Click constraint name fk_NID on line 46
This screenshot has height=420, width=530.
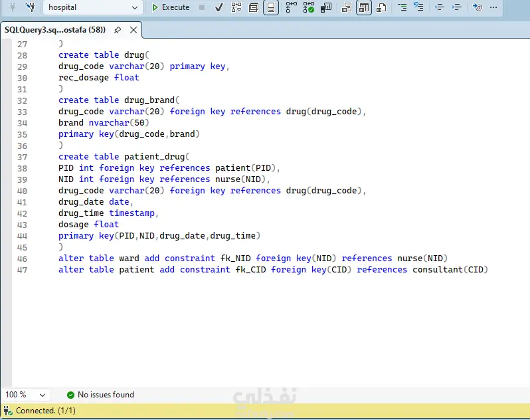pyautogui.click(x=236, y=259)
